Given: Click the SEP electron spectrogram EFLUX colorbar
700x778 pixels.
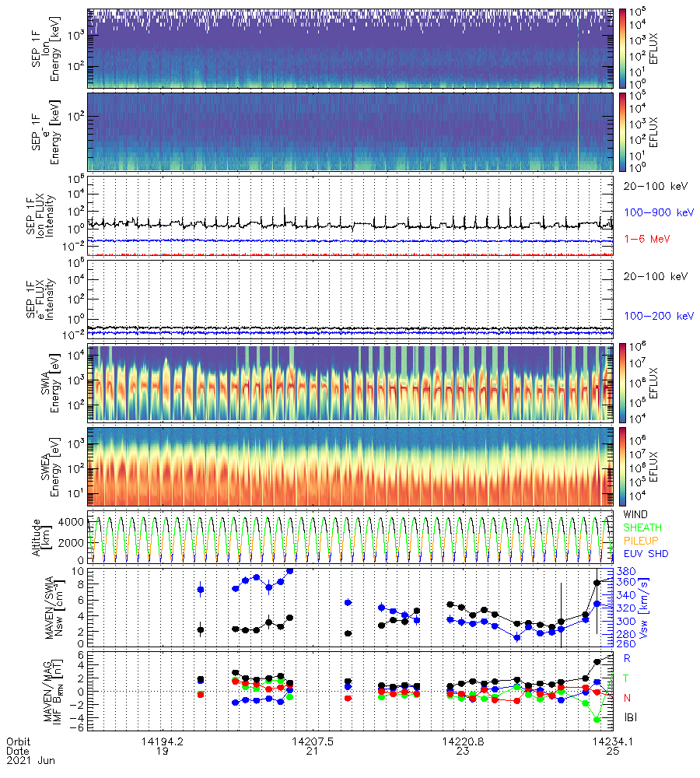Looking at the screenshot, I should click(x=623, y=131).
